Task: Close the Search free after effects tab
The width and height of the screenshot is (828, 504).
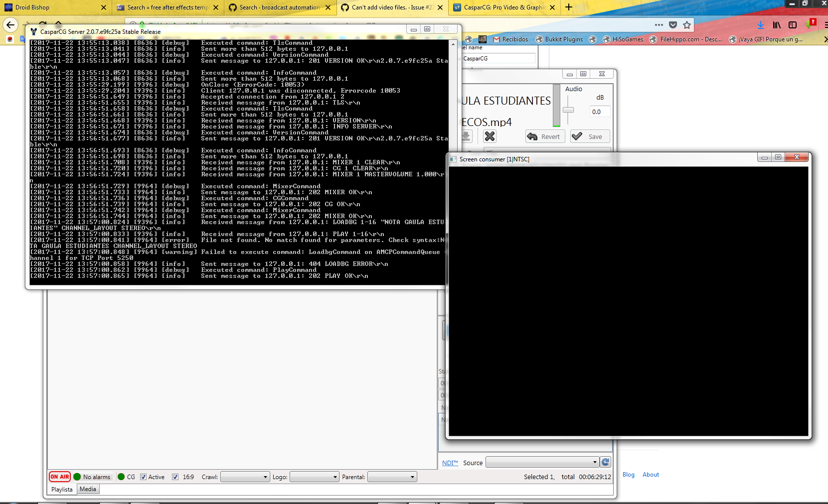Action: [216, 7]
